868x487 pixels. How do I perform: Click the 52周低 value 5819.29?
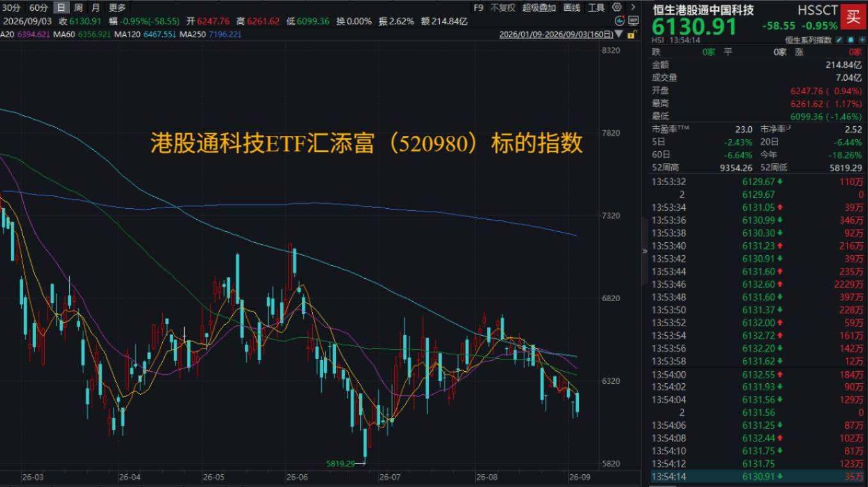click(x=846, y=167)
